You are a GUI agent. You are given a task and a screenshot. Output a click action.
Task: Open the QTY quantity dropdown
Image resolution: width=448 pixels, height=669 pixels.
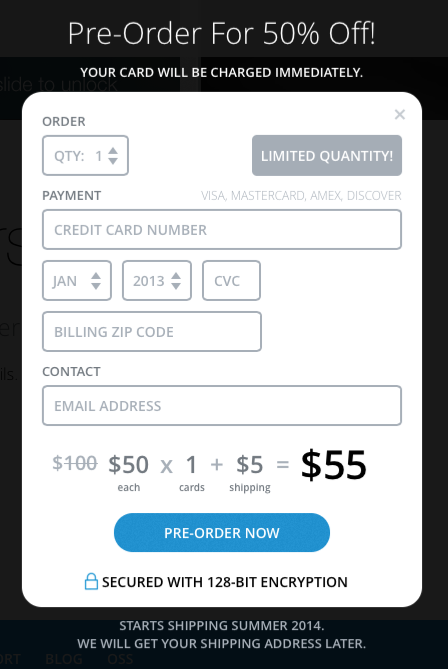tap(85, 155)
